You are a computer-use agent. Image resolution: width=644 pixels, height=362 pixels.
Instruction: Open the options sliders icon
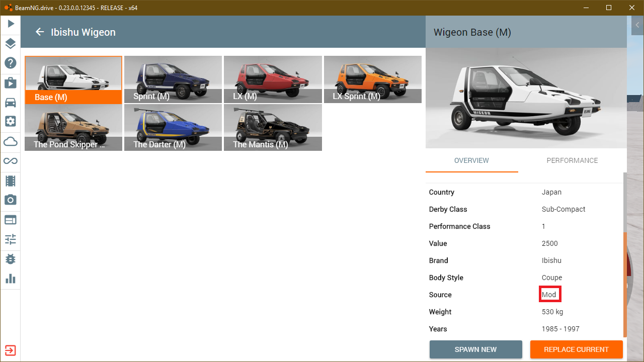[x=11, y=239]
